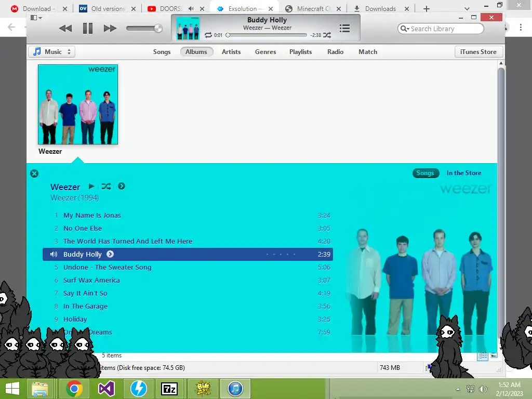This screenshot has width=532, height=399.
Task: Open the Windows Start button
Action: pos(12,389)
